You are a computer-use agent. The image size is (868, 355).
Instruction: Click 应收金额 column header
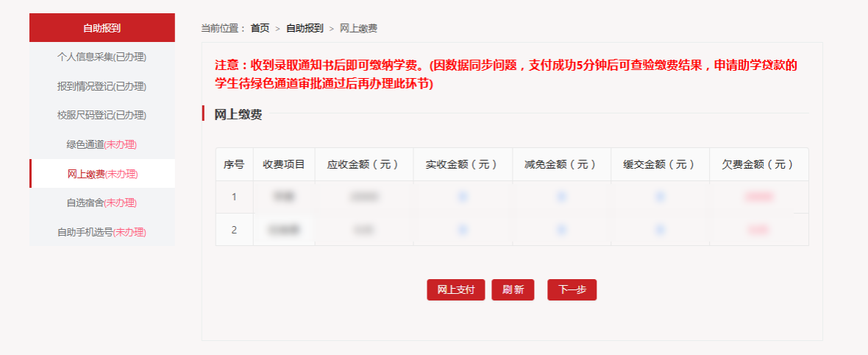(364, 164)
